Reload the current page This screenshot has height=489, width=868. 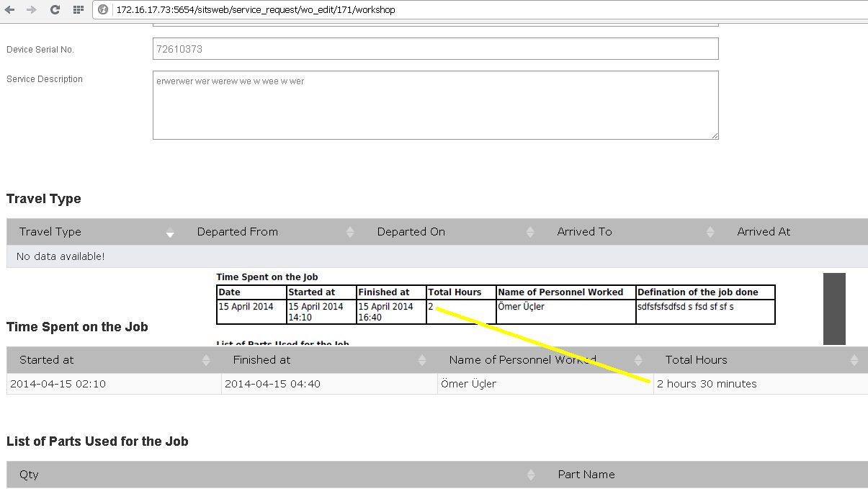(55, 10)
